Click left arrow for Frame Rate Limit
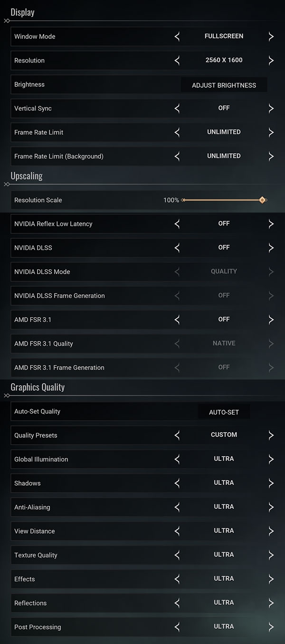Viewport: 285px width, 644px height. coord(177,132)
